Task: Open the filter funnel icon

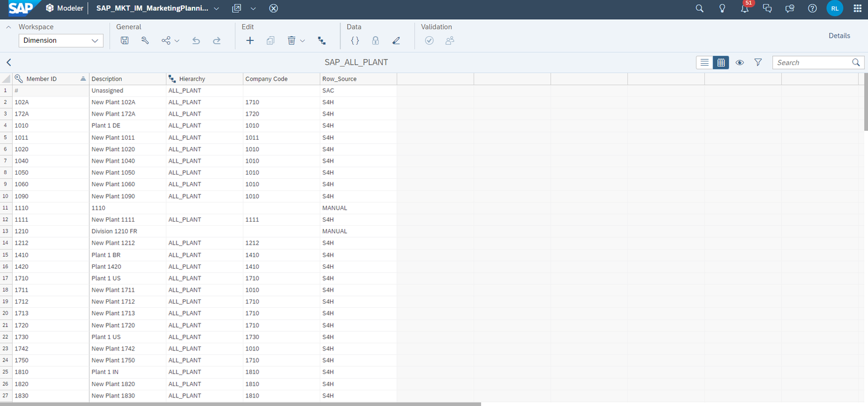Action: 758,63
